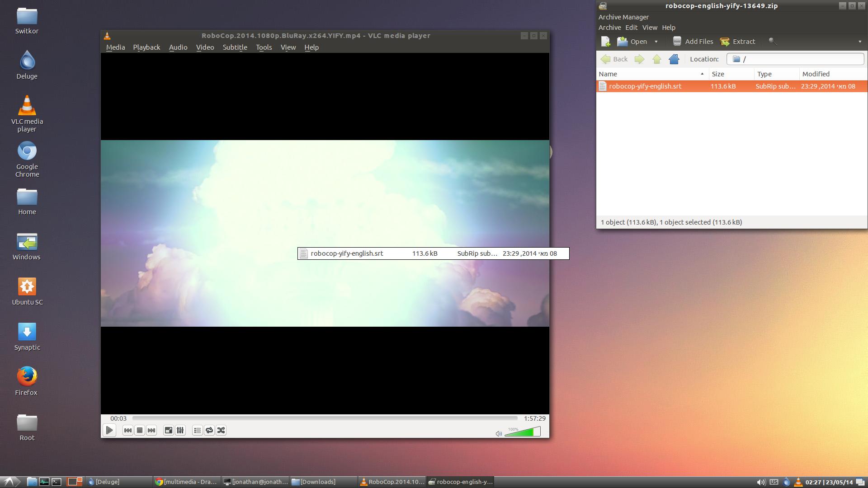868x488 pixels.
Task: Launch Ubuntu SC desktop icon
Action: pos(27,292)
